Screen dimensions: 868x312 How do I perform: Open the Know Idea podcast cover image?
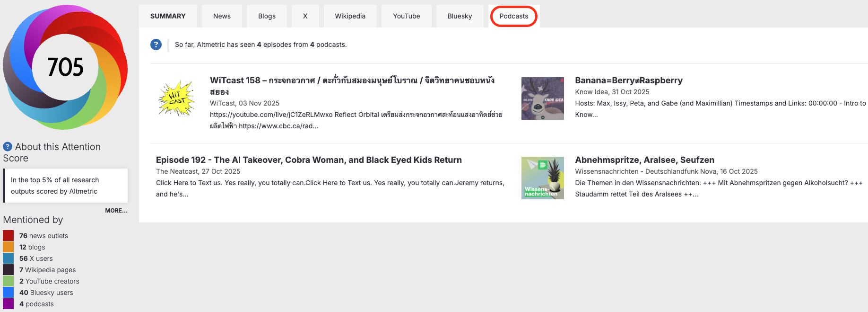pos(542,98)
